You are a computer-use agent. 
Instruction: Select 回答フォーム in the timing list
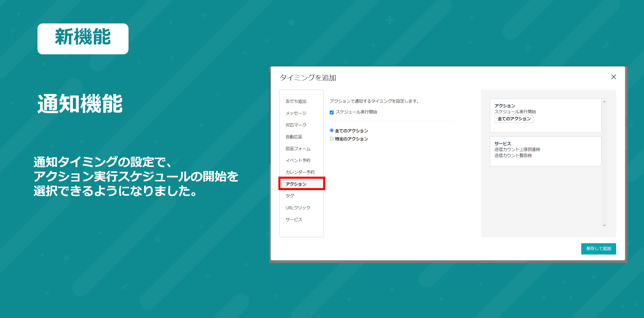[x=298, y=149]
